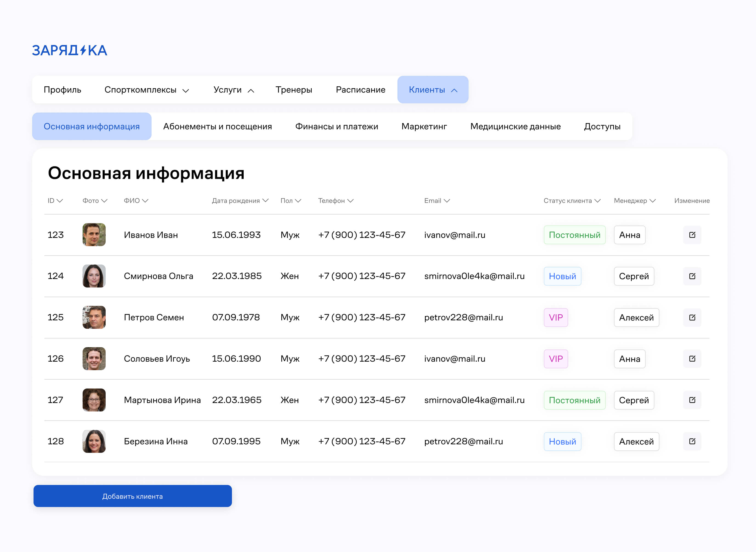Click the edit icon for Иванов Иван

pos(692,235)
